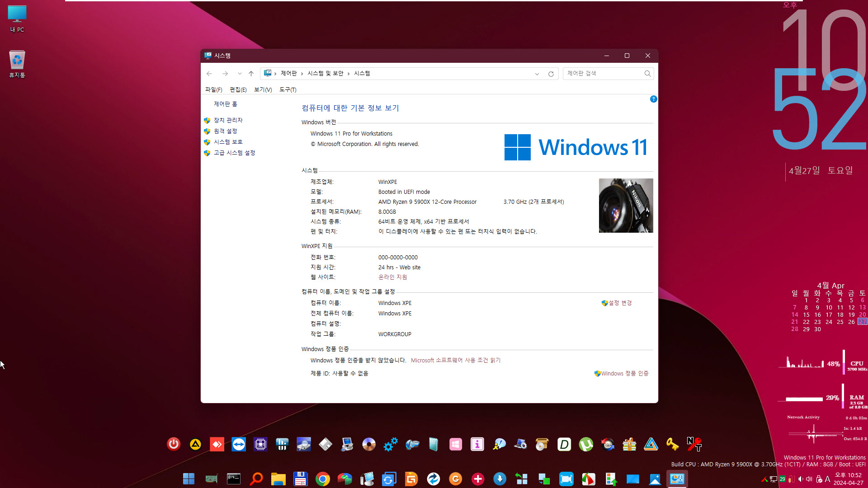Image resolution: width=868 pixels, height=488 pixels.
Task: Open the uTorrent dock icon
Action: click(x=586, y=445)
